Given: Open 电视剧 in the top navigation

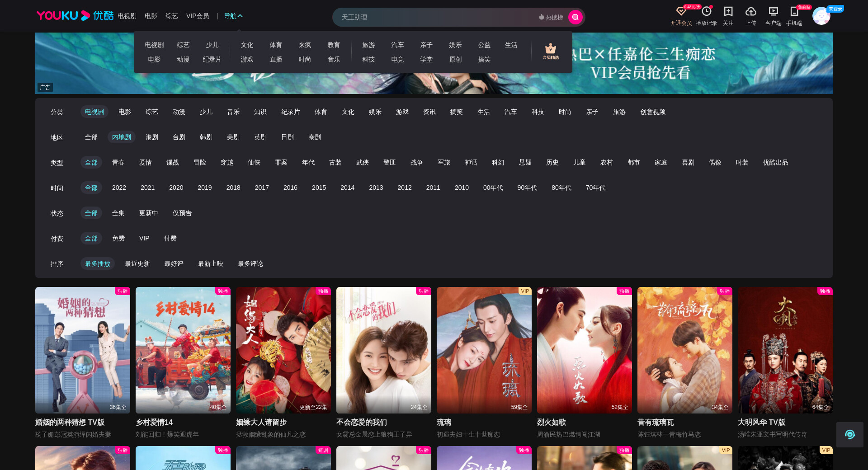Looking at the screenshot, I should (127, 16).
